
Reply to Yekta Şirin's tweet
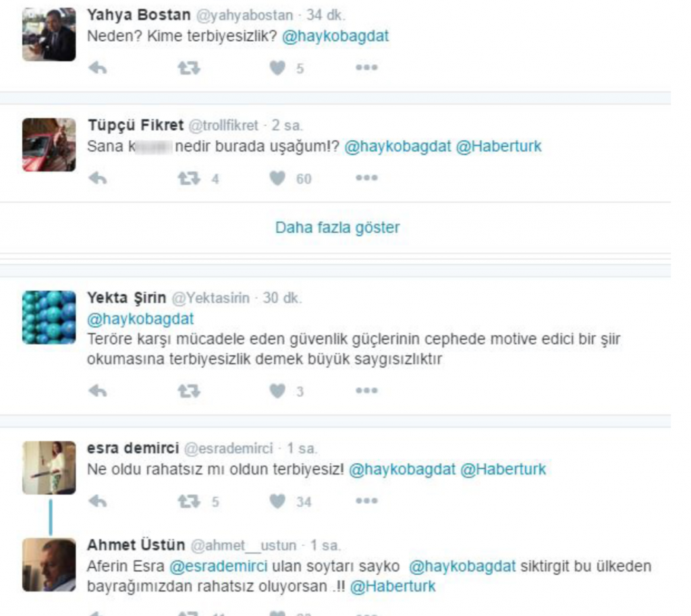(x=98, y=391)
